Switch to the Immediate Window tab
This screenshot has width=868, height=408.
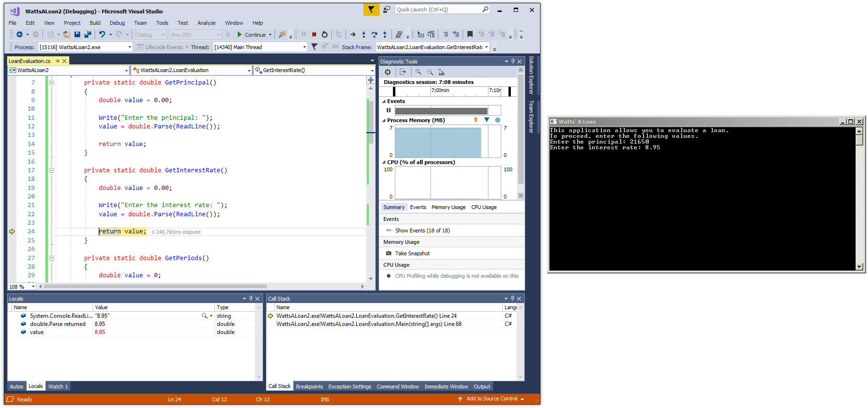446,387
